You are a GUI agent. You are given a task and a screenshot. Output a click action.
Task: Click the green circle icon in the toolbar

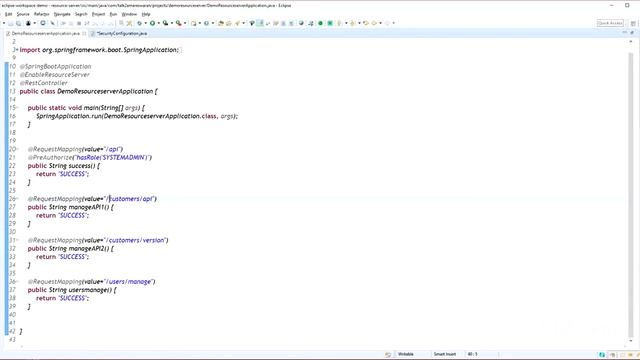[x=320, y=23]
